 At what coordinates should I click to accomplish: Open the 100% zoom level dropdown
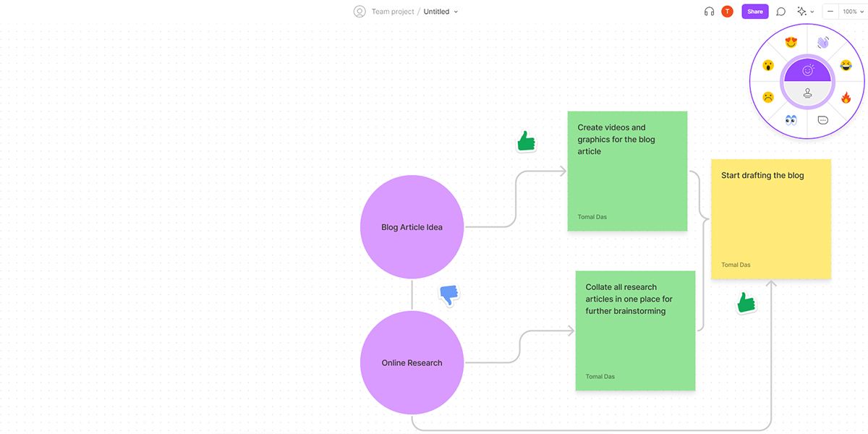click(853, 12)
